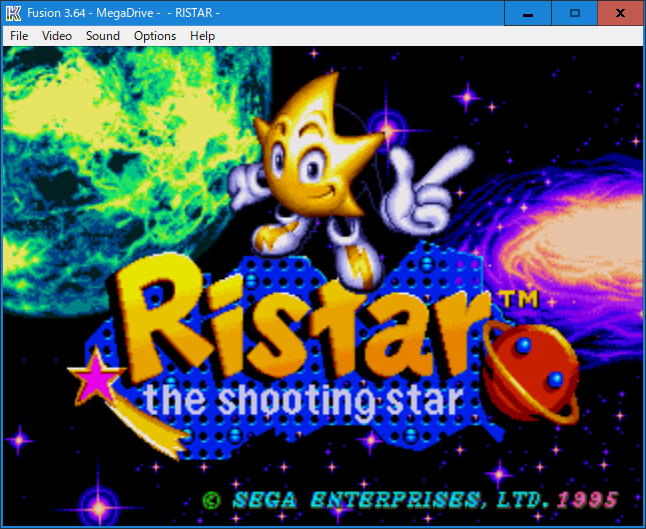Open the File menu

click(19, 36)
